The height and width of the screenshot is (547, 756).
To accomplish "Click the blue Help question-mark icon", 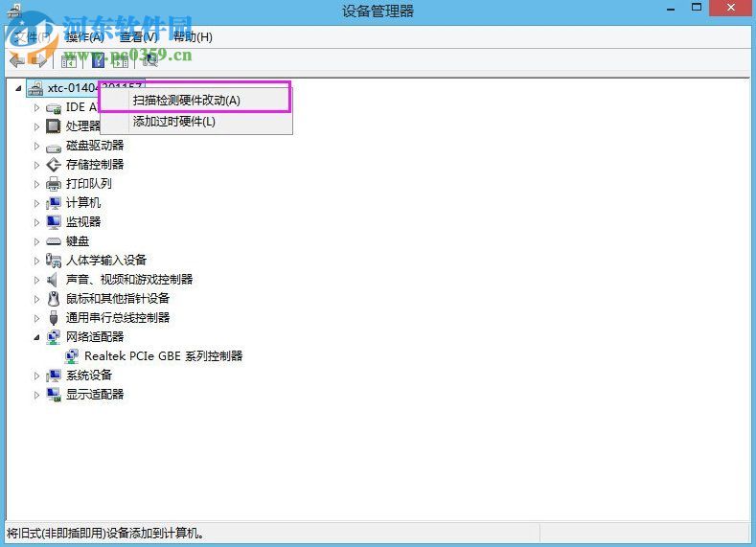I will coord(98,60).
